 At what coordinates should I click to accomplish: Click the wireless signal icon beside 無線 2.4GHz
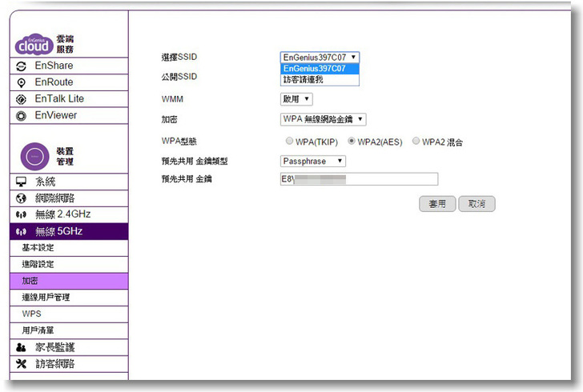tap(21, 214)
